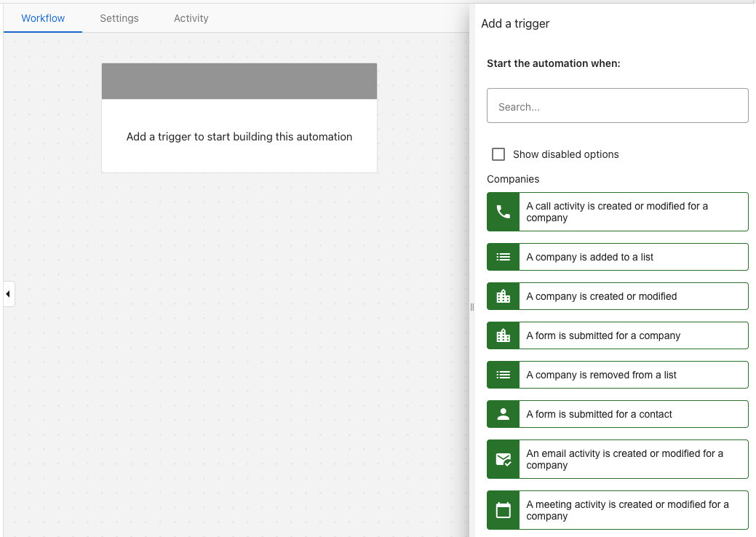Viewport: 756px width, 537px height.
Task: Select the building icon for 'A company is created or modified'
Action: [x=502, y=295]
